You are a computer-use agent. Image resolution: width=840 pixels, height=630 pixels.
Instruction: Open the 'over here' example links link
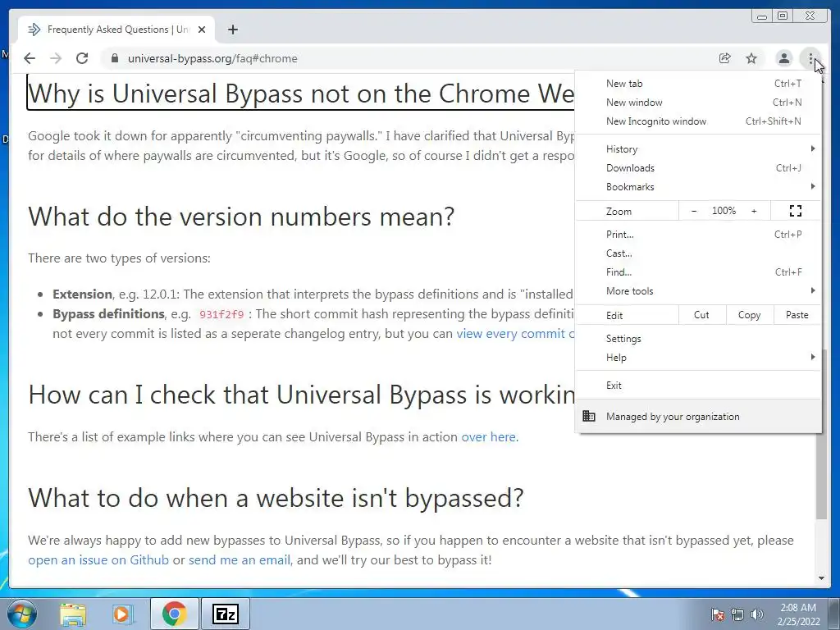(489, 437)
